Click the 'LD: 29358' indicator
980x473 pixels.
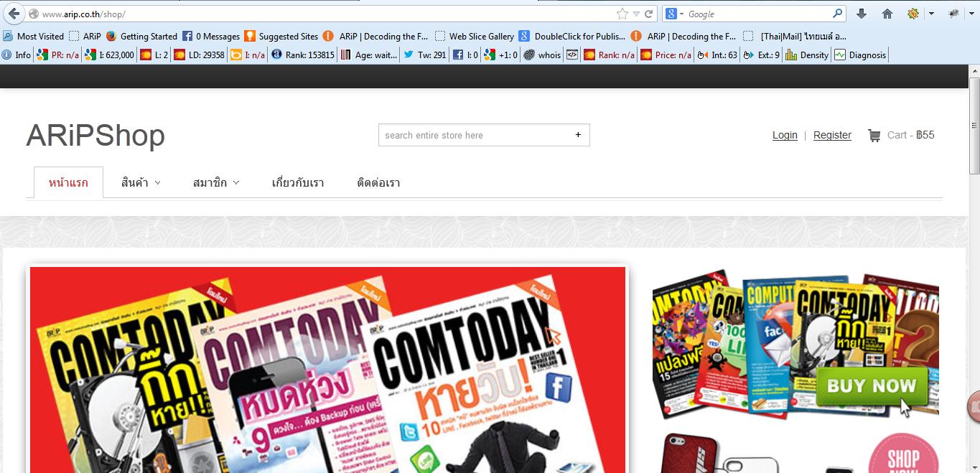pyautogui.click(x=200, y=55)
